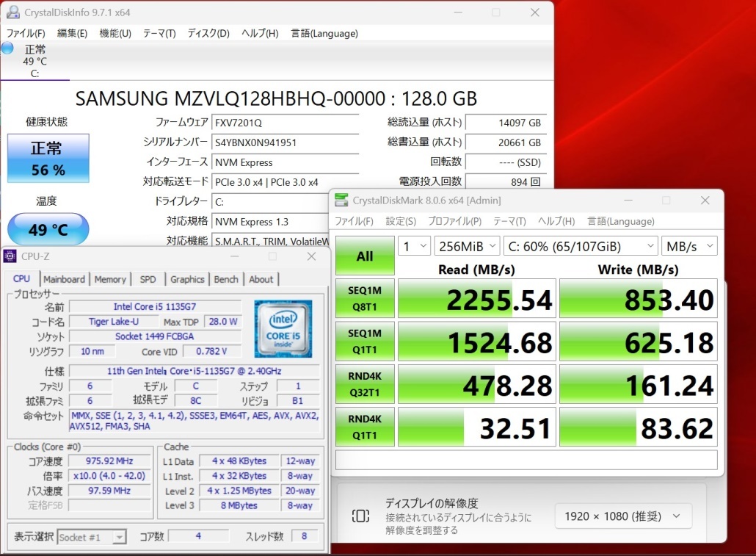This screenshot has width=756, height=556.
Task: Select the CPU tab in CPU-Z
Action: 21,278
